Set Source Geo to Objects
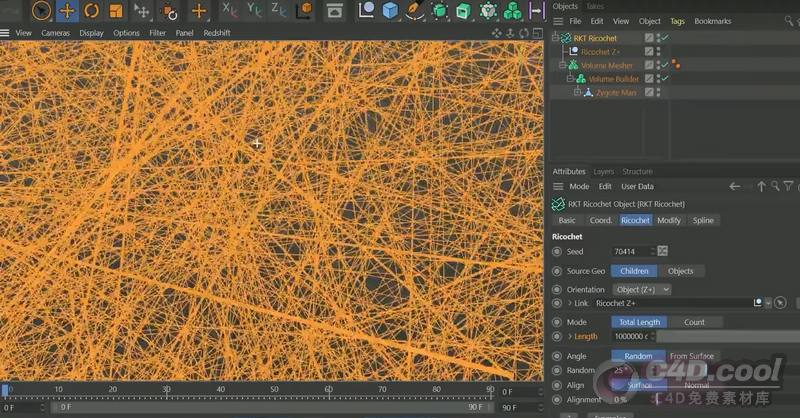Image resolution: width=800 pixels, height=418 pixels. tap(681, 271)
